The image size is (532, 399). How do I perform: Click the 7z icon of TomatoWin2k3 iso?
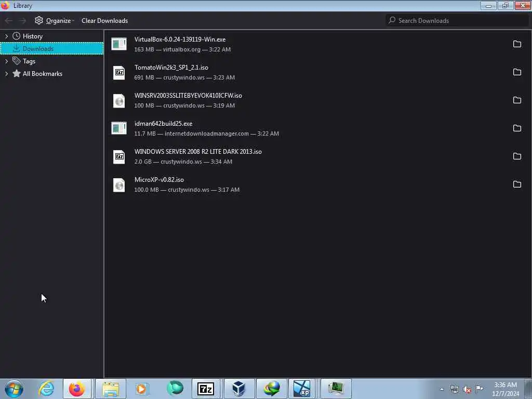(119, 73)
